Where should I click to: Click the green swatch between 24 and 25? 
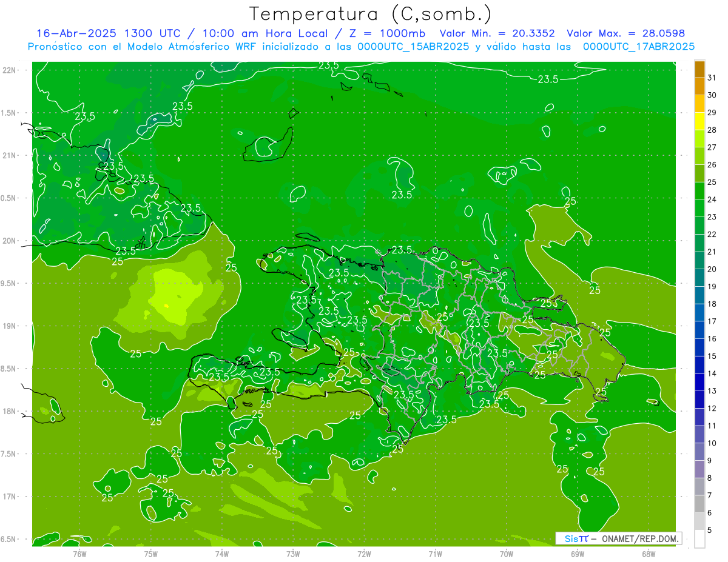coord(700,191)
